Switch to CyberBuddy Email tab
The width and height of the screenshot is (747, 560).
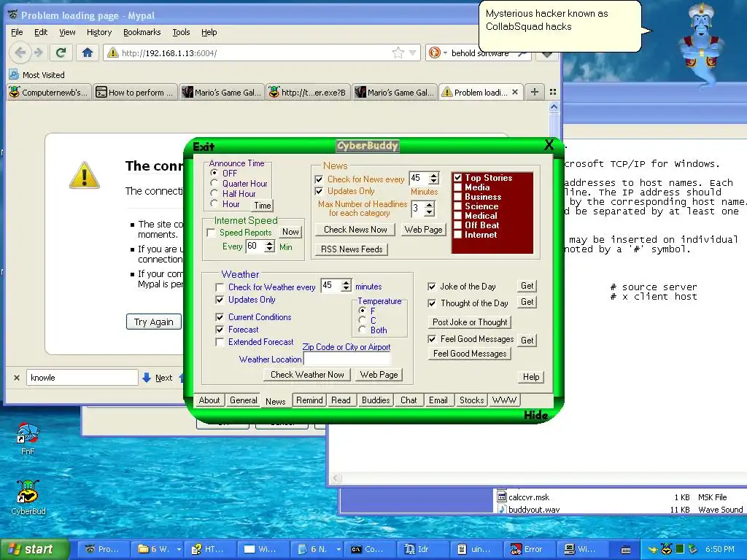point(438,400)
